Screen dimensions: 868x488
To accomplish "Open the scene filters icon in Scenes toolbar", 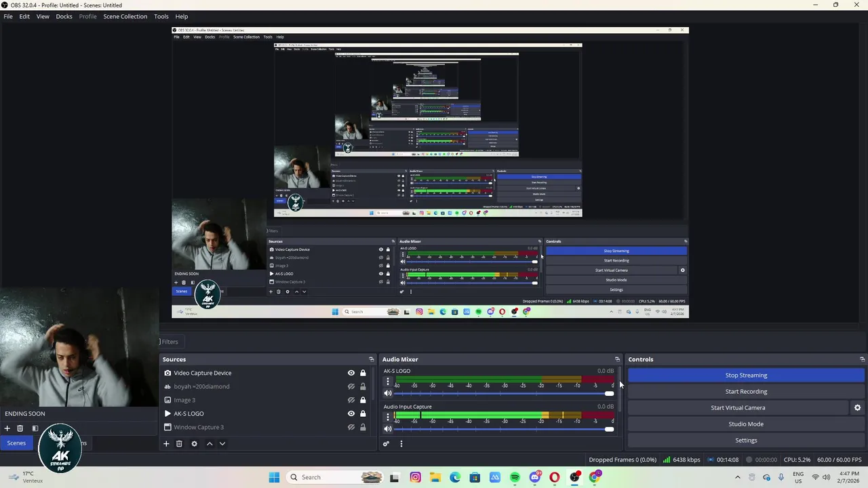I will [x=35, y=428].
